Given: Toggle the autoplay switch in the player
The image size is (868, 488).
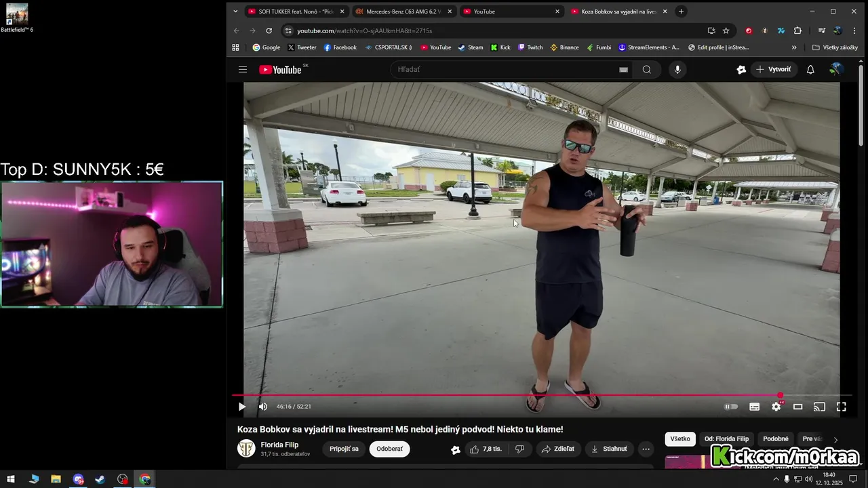Looking at the screenshot, I should point(731,407).
